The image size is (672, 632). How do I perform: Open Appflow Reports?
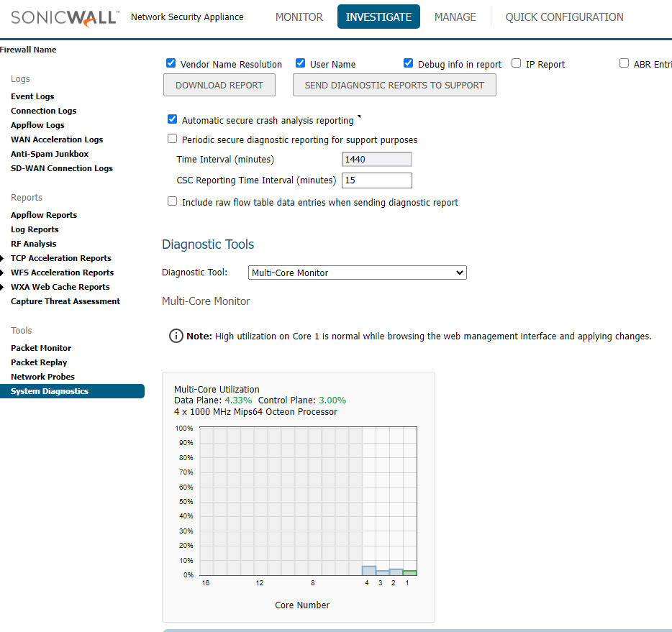coord(44,215)
